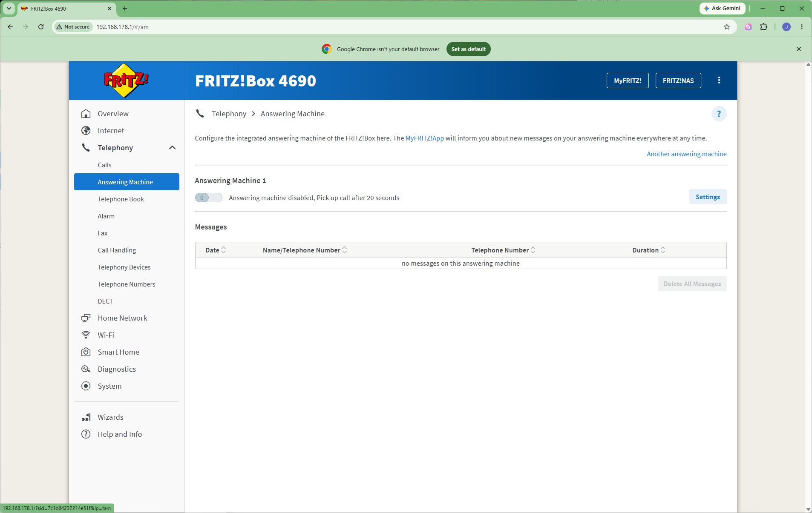Enable the Answering Machine 1 toggle
Screen dimensions: 812x513
[x=209, y=198]
